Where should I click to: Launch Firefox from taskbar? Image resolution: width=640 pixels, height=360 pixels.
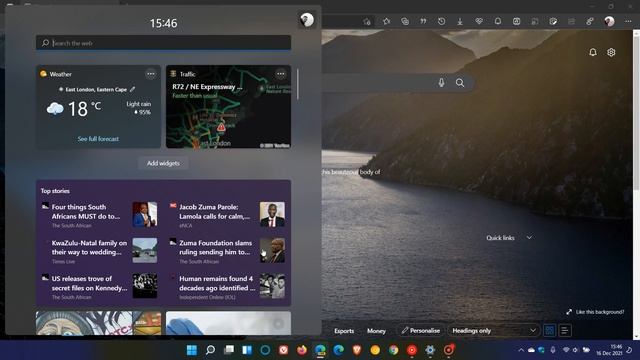[x=302, y=350]
